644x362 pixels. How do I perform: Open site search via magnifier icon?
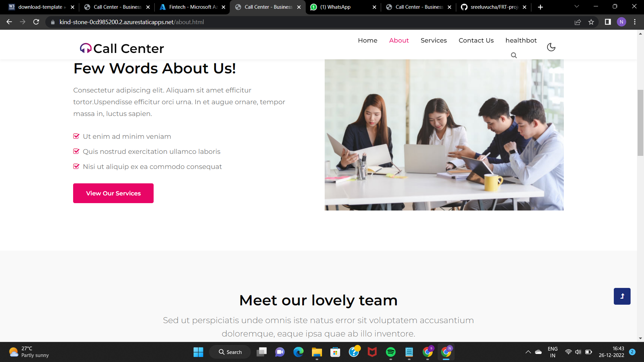tap(514, 55)
